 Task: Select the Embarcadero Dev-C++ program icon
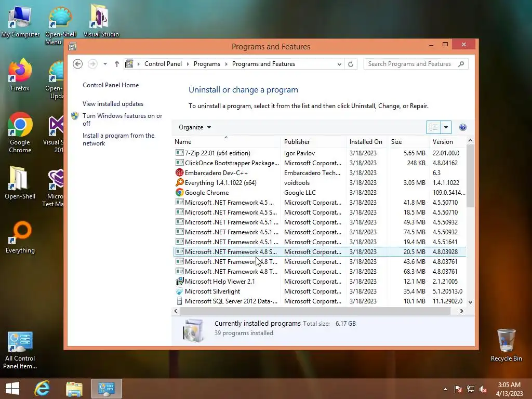point(179,172)
